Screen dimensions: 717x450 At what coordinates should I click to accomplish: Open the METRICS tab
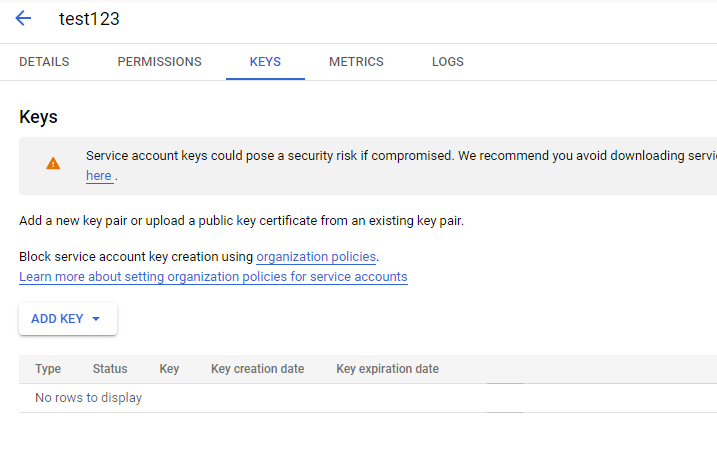356,62
